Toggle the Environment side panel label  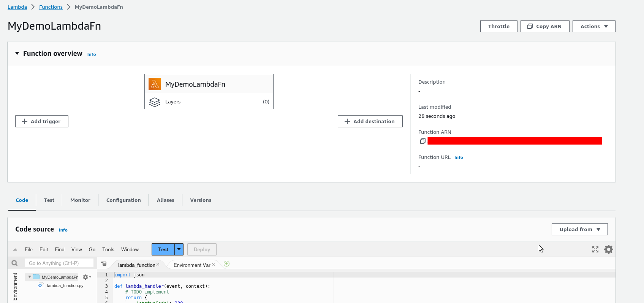15,287
